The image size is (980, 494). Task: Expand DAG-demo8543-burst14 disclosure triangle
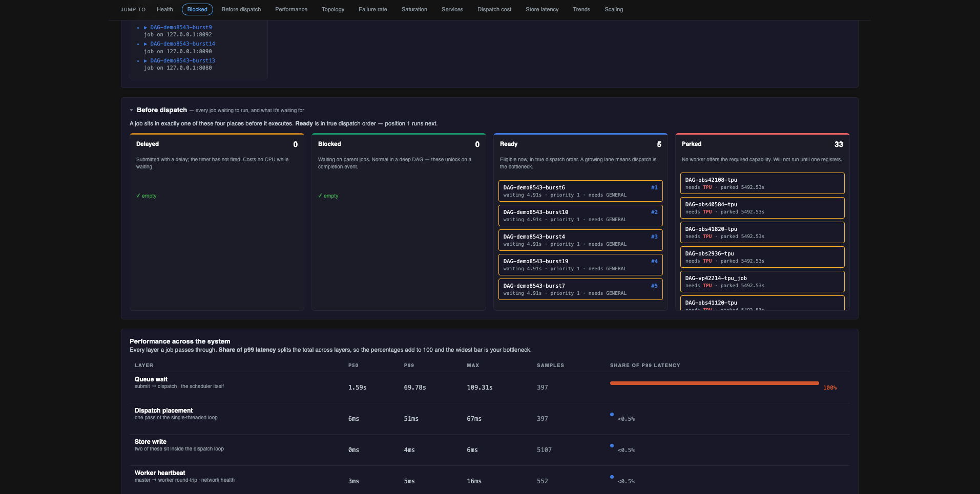145,44
